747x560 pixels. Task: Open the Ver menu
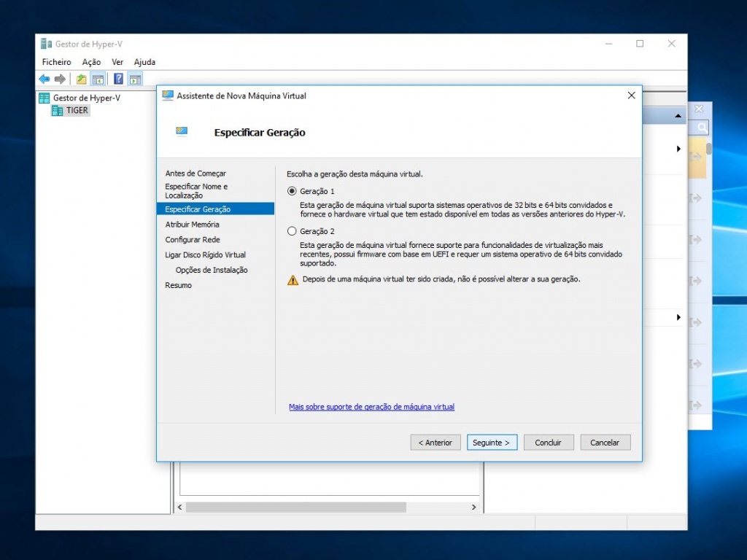coord(117,62)
